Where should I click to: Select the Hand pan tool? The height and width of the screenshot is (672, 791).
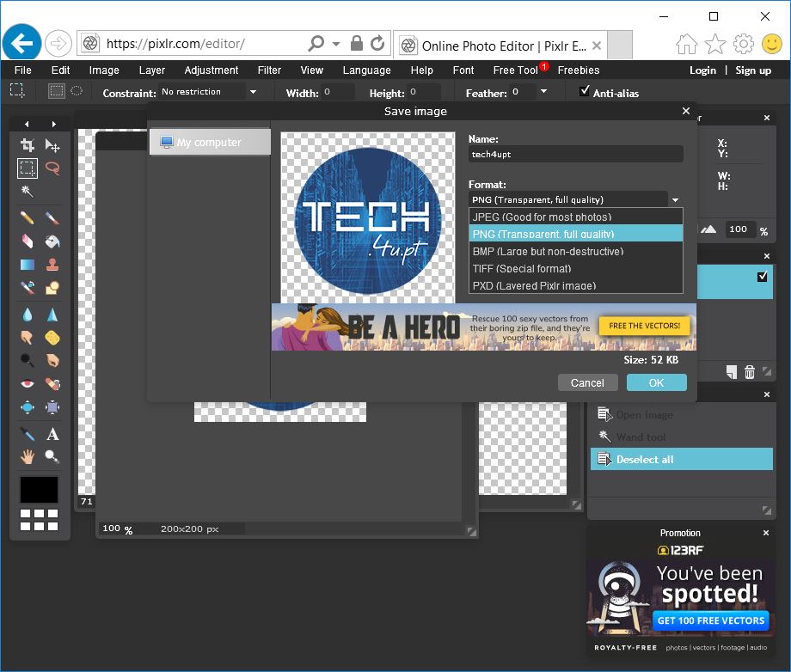tap(28, 457)
